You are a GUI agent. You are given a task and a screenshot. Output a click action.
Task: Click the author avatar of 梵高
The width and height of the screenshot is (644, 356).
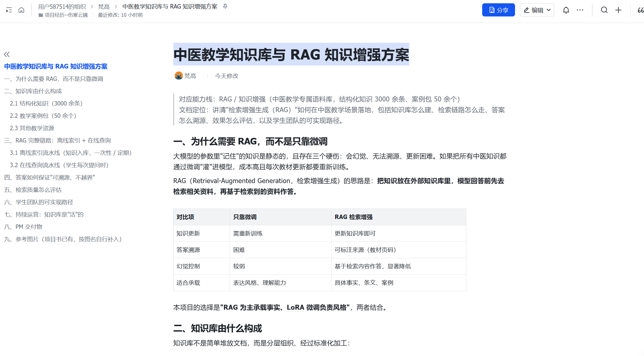tap(179, 76)
